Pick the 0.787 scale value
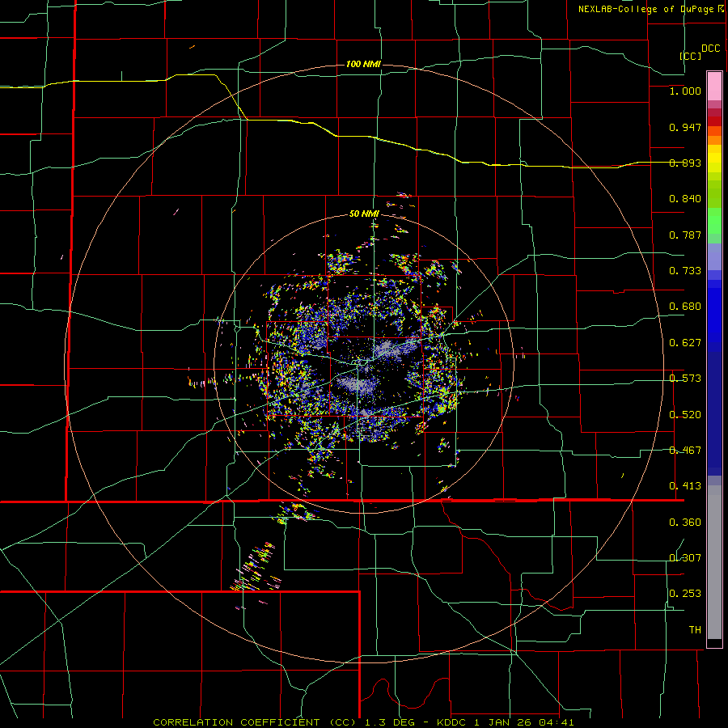 (685, 235)
